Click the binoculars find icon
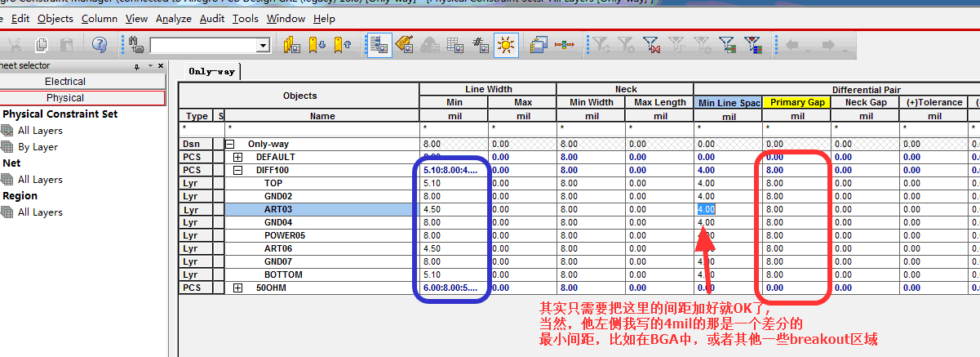Viewport: 980px width, 357px height. pyautogui.click(x=135, y=45)
